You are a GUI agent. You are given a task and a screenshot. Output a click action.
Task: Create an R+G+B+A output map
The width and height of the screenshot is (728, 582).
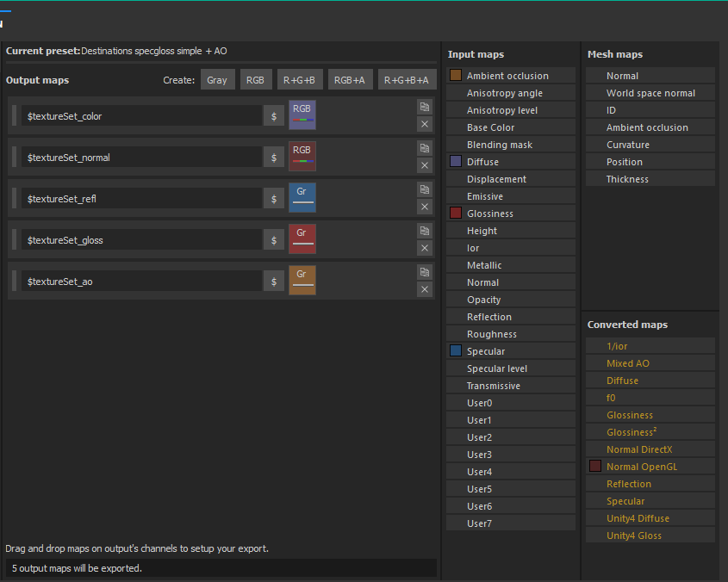[408, 79]
